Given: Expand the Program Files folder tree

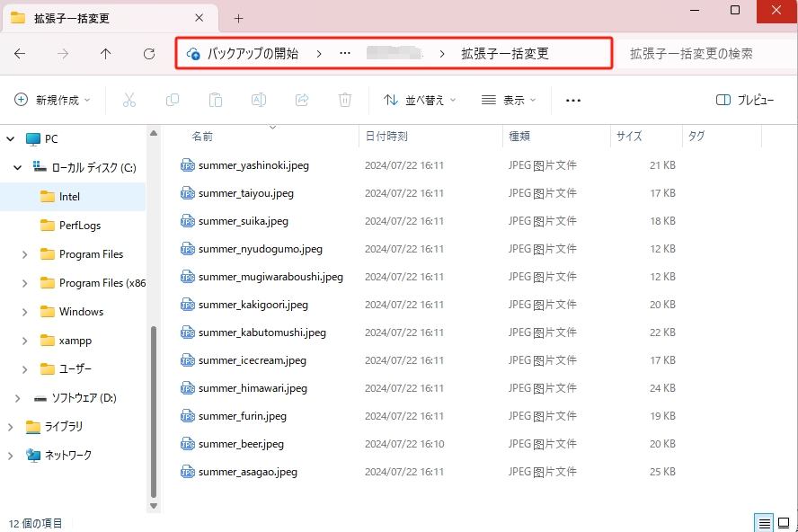Looking at the screenshot, I should coord(24,254).
